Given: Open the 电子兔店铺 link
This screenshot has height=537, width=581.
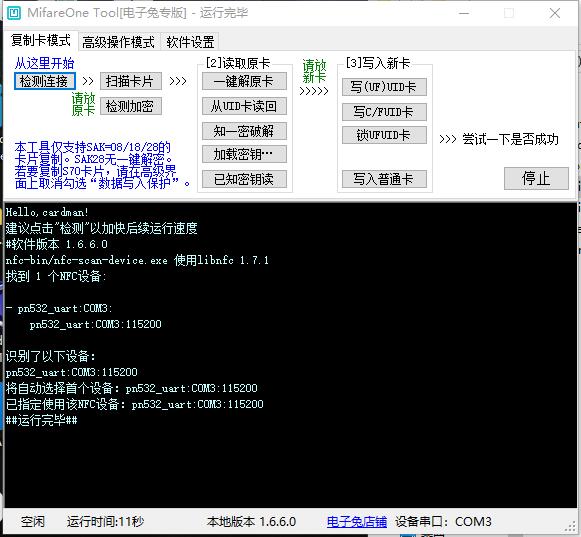Looking at the screenshot, I should (x=357, y=521).
